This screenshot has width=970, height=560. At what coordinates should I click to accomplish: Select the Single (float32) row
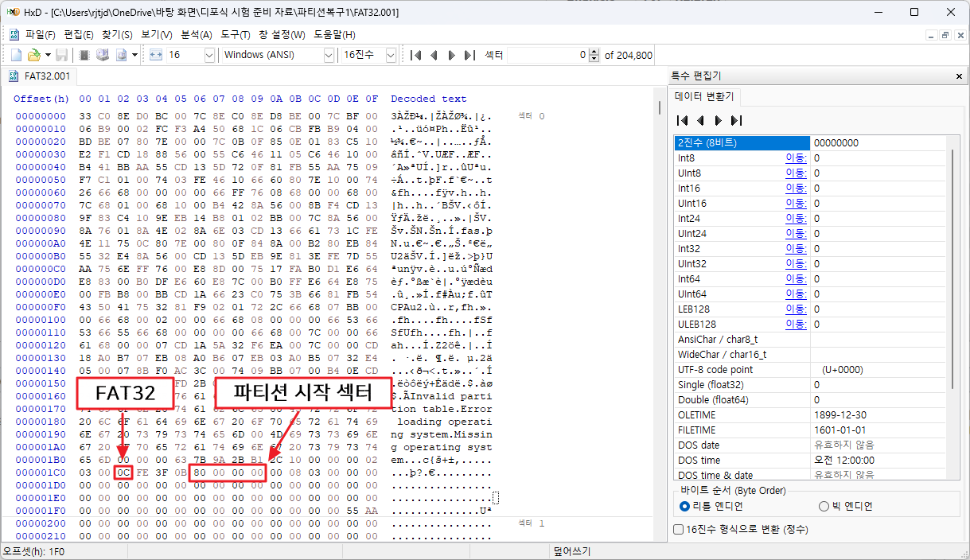(811, 385)
